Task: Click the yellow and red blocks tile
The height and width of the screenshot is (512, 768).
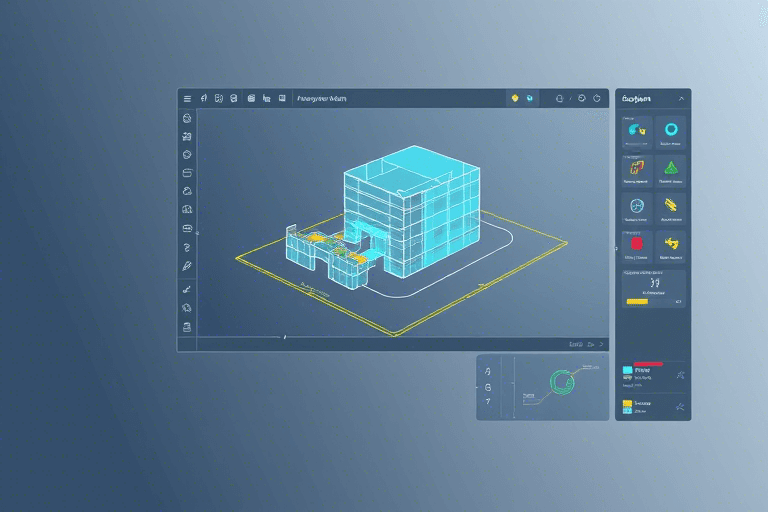Action: coord(635,167)
